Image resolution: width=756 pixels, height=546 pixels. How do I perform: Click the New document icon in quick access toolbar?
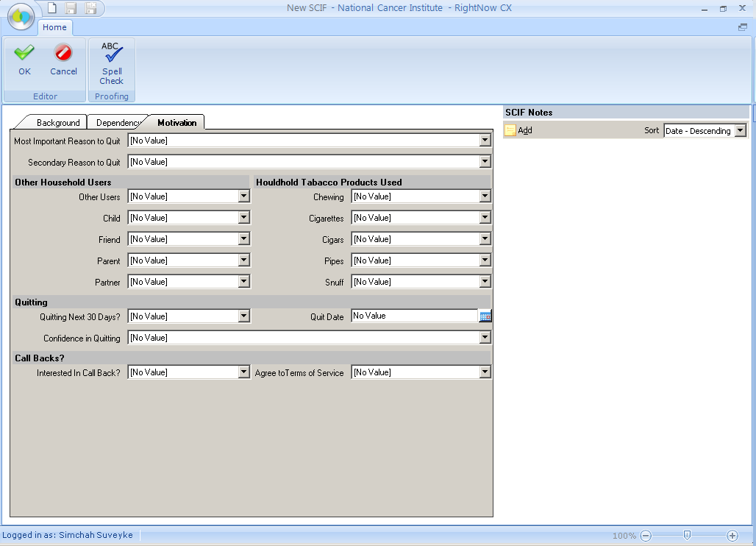(x=52, y=9)
